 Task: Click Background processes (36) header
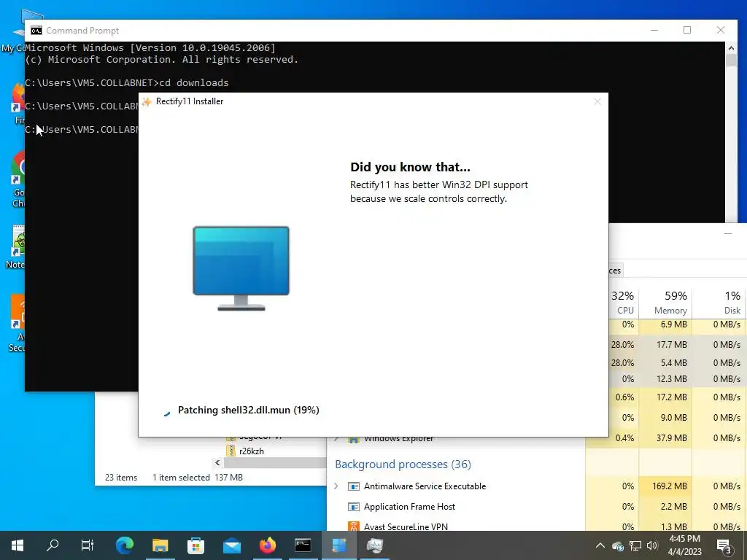point(403,464)
